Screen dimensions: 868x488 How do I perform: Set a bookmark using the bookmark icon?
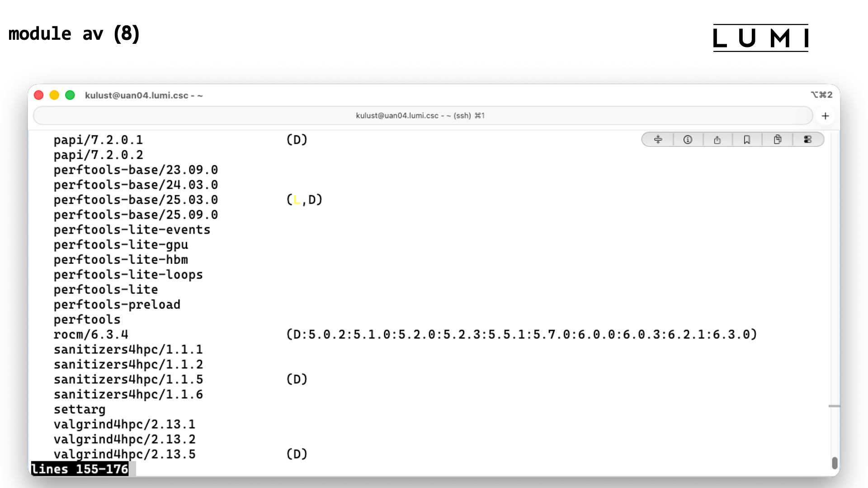point(747,139)
